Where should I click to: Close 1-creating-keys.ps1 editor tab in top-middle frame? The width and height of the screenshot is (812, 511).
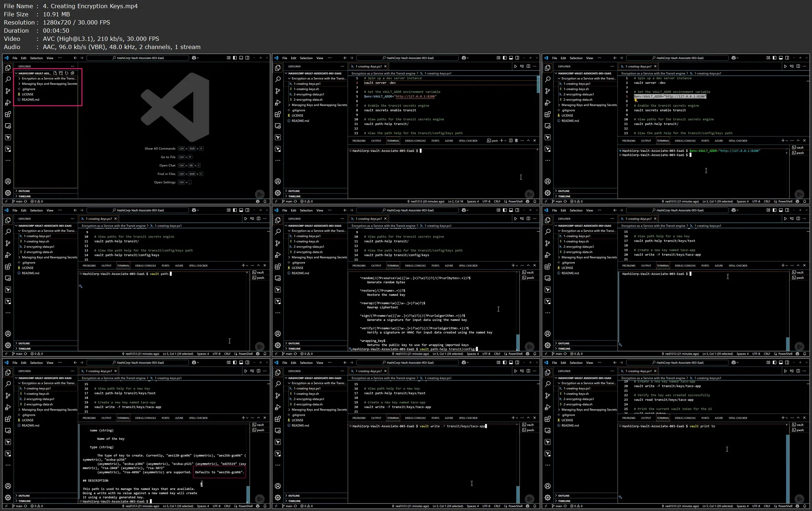[x=385, y=66]
